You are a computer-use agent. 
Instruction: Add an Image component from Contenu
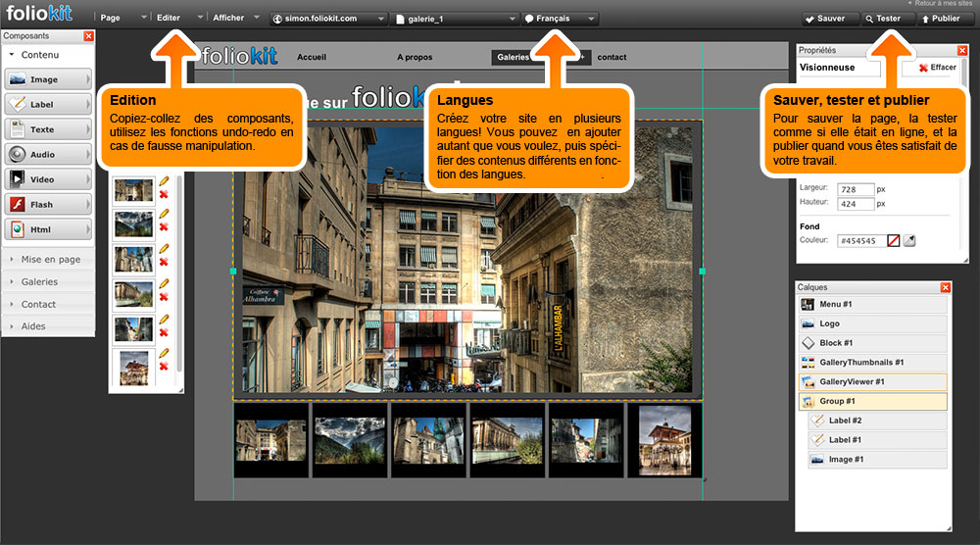tap(48, 79)
